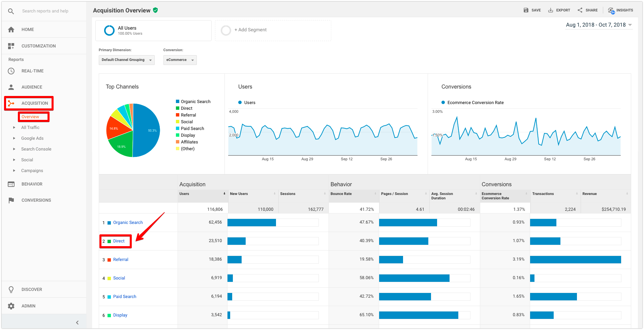Click the Referral channel link
Image resolution: width=644 pixels, height=330 pixels.
point(121,260)
